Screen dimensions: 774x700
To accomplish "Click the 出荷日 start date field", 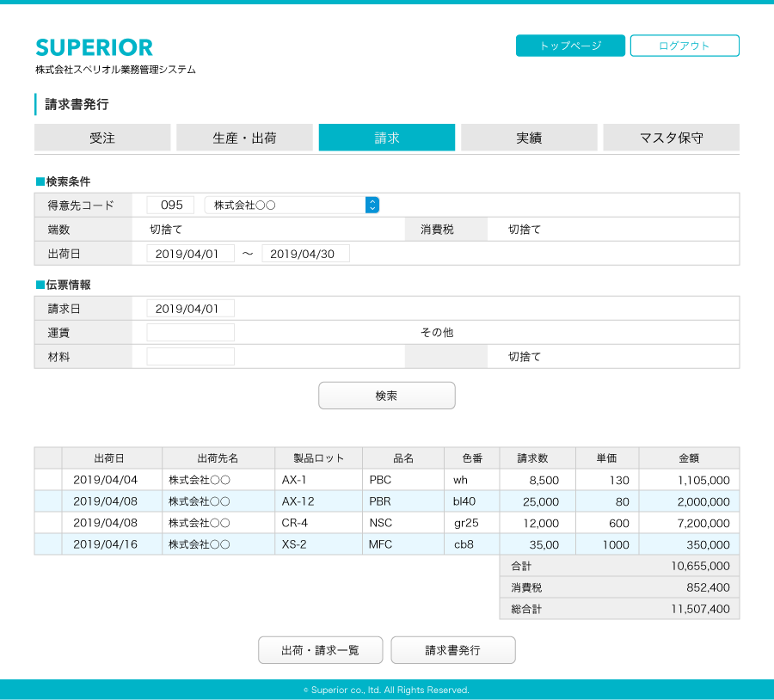I will [x=190, y=254].
